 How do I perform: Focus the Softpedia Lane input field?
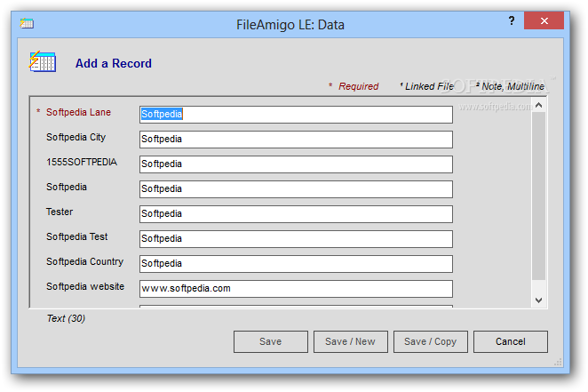click(297, 115)
